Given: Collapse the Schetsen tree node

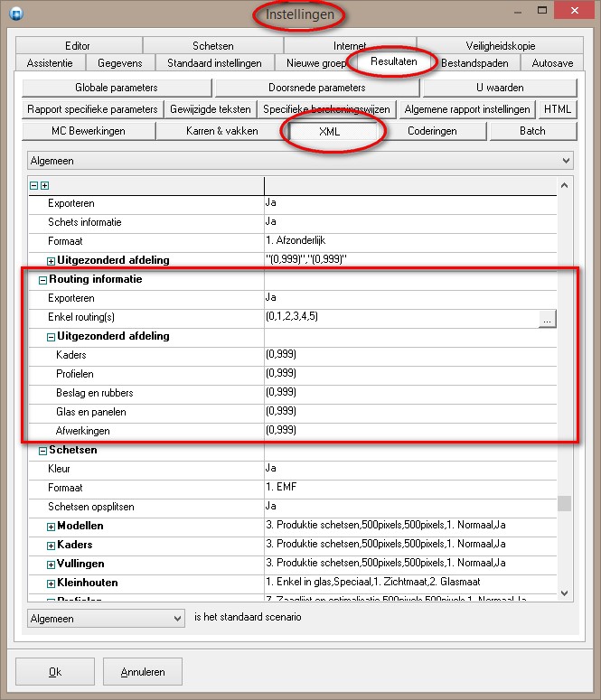Looking at the screenshot, I should [42, 451].
